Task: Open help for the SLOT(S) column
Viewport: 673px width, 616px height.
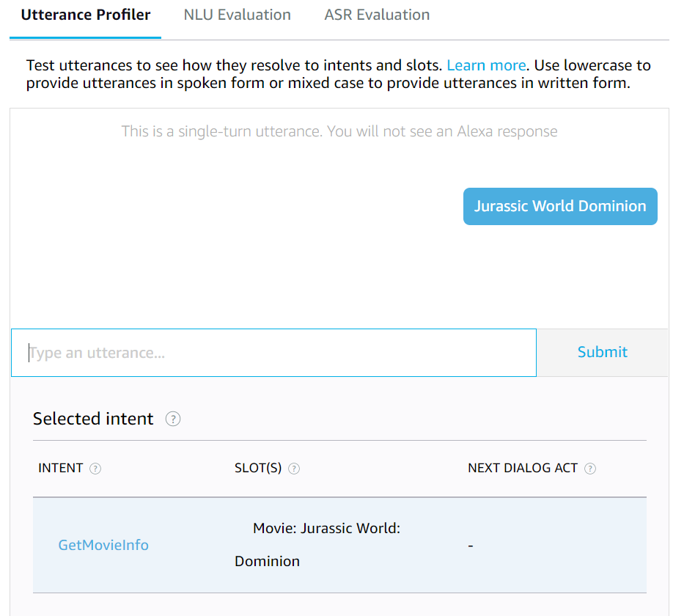Action: pyautogui.click(x=294, y=468)
